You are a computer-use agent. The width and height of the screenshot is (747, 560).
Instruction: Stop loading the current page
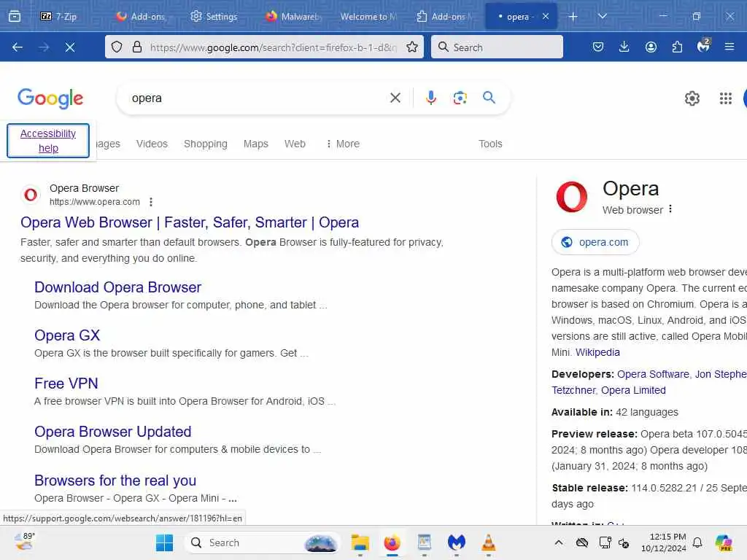point(70,47)
